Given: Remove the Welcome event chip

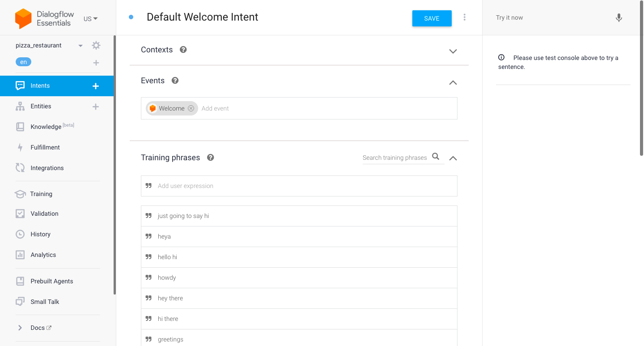Looking at the screenshot, I should 191,108.
